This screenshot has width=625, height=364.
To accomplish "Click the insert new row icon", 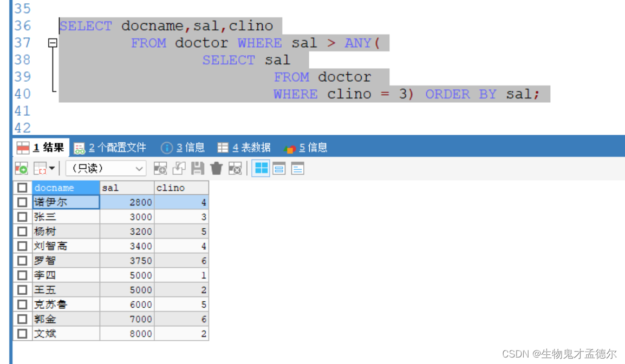I will click(x=160, y=168).
